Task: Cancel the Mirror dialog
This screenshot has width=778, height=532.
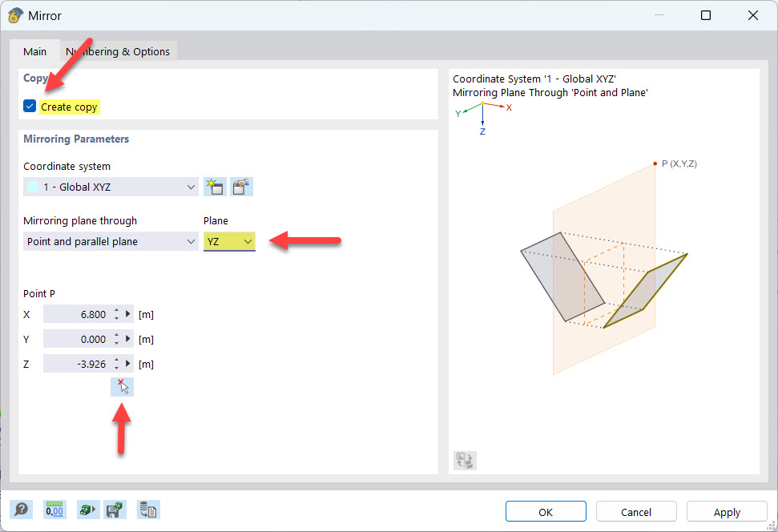Action: point(635,511)
